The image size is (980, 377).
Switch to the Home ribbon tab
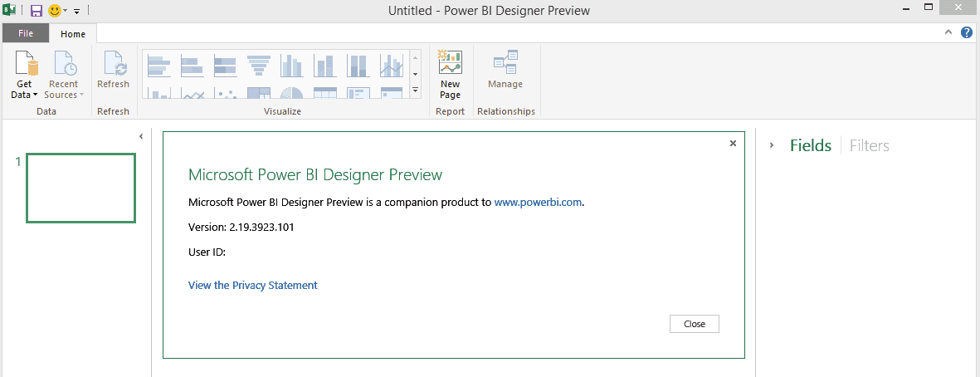[x=73, y=34]
